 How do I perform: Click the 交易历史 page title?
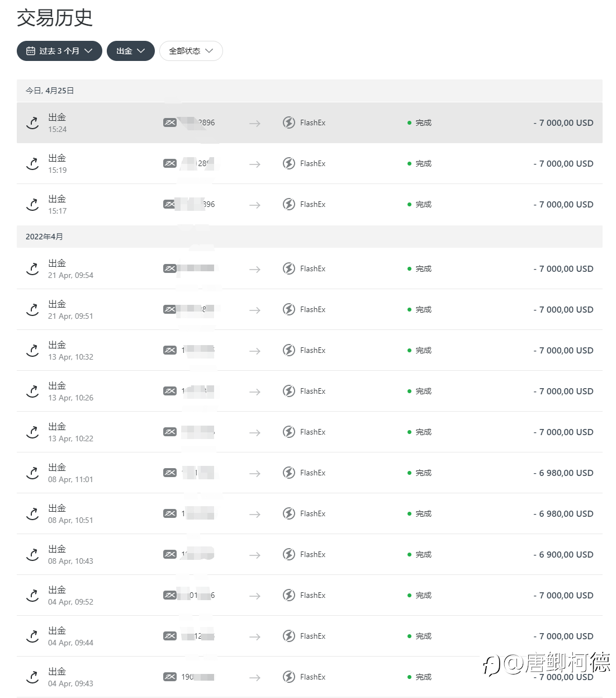click(x=55, y=18)
